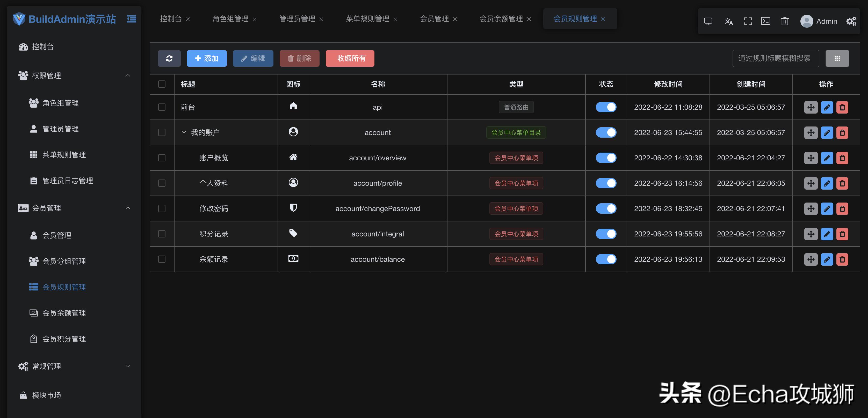The width and height of the screenshot is (868, 418).
Task: Click the 通过规则标题模糊搜索 search field
Action: [x=775, y=58]
